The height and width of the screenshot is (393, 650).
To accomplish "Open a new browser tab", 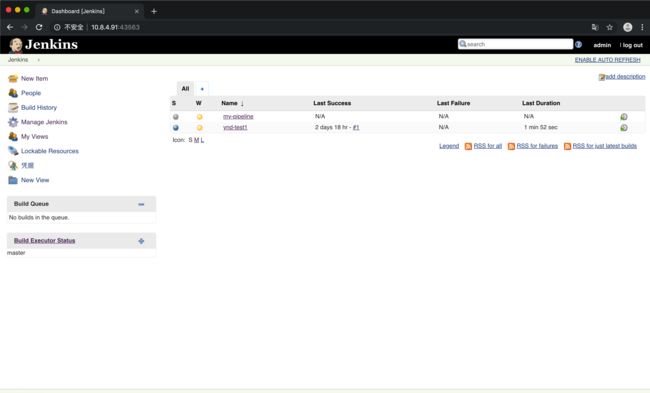I will 154,11.
